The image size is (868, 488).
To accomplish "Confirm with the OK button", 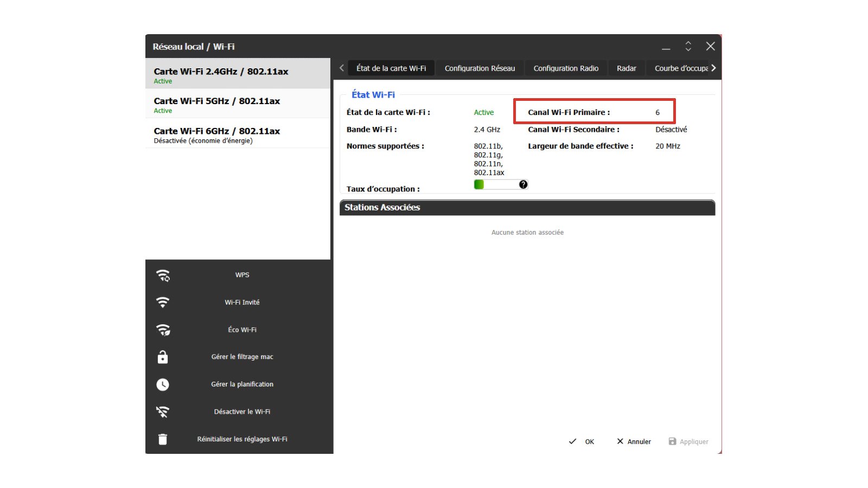I will pos(582,441).
